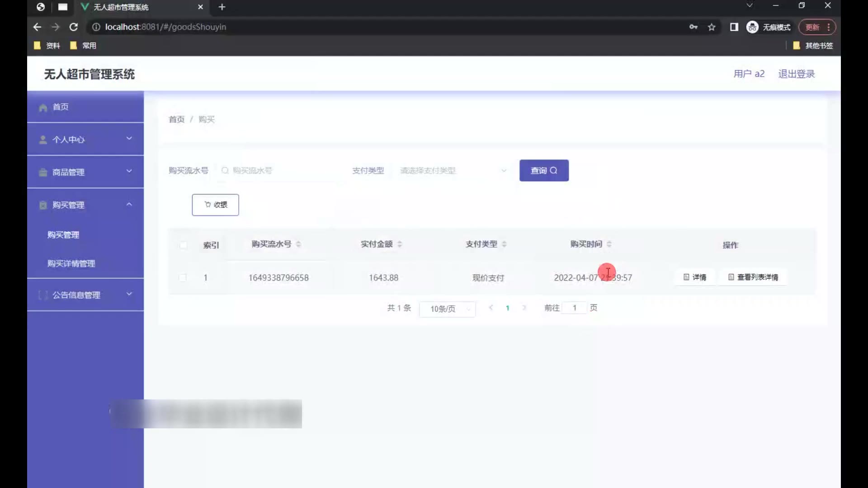The width and height of the screenshot is (868, 488).
Task: Open the 10条/页 page size dropdown
Action: point(447,309)
